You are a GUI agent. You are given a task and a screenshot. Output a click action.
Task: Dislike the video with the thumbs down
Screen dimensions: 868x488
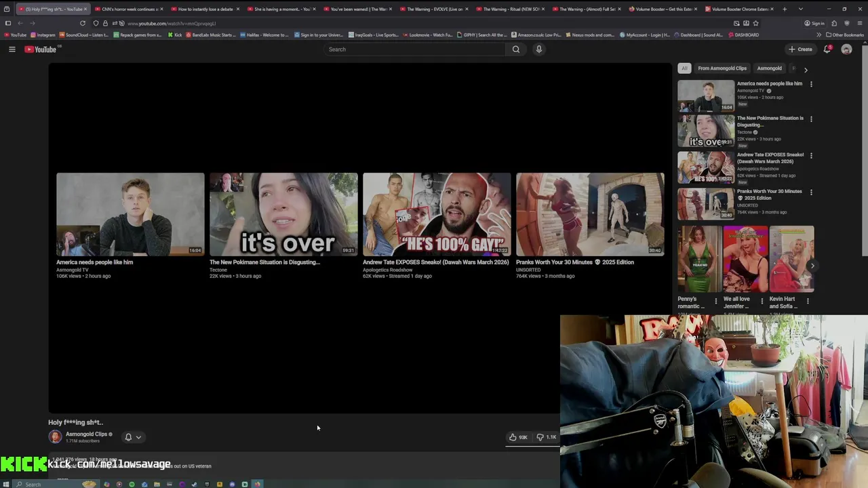[547, 437]
